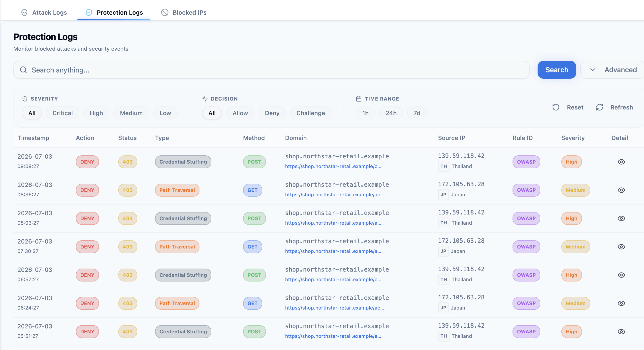Screen dimensions: 644x350
Task: Click the blocked circle icon beside Blocked IPs
Action: pos(164,12)
